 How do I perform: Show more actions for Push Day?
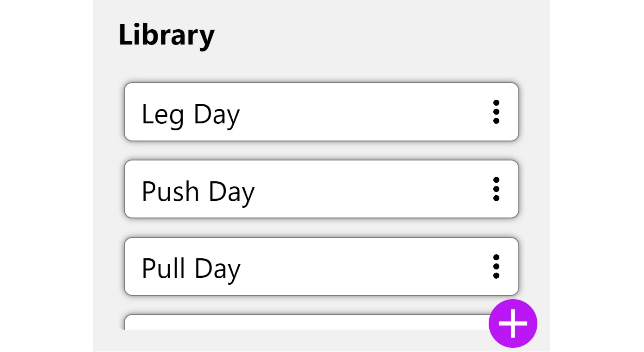coord(496,189)
